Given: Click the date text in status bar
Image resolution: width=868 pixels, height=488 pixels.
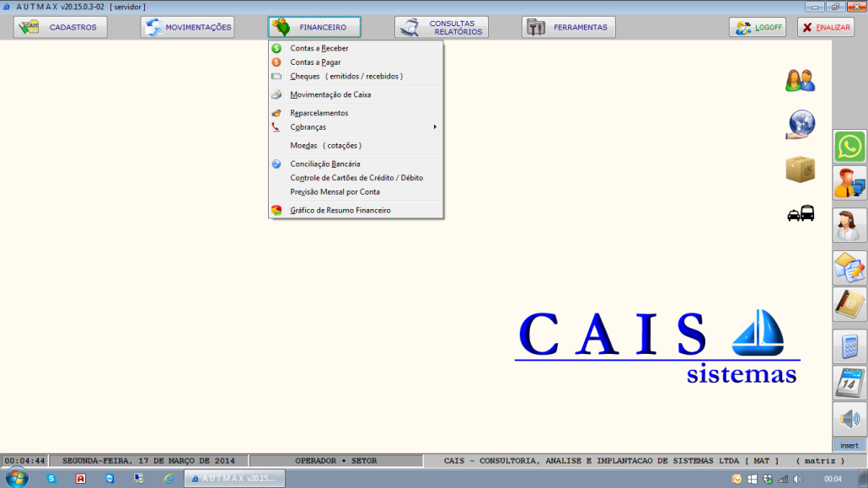Looking at the screenshot, I should (148, 461).
